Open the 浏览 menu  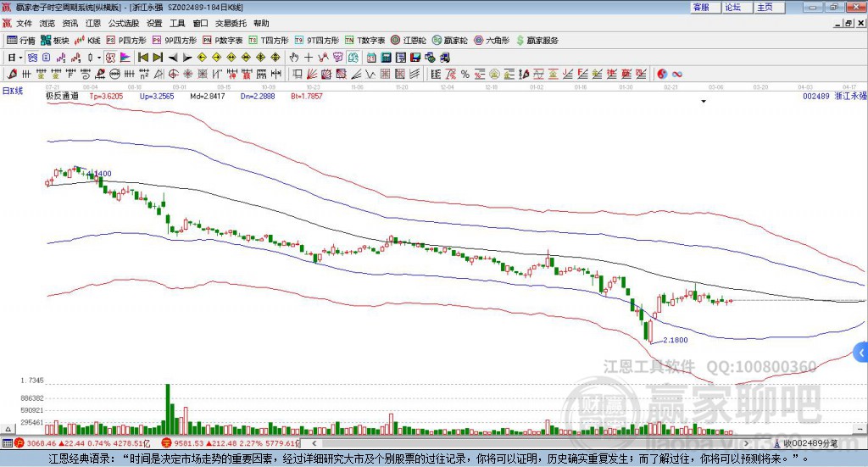coord(47,23)
